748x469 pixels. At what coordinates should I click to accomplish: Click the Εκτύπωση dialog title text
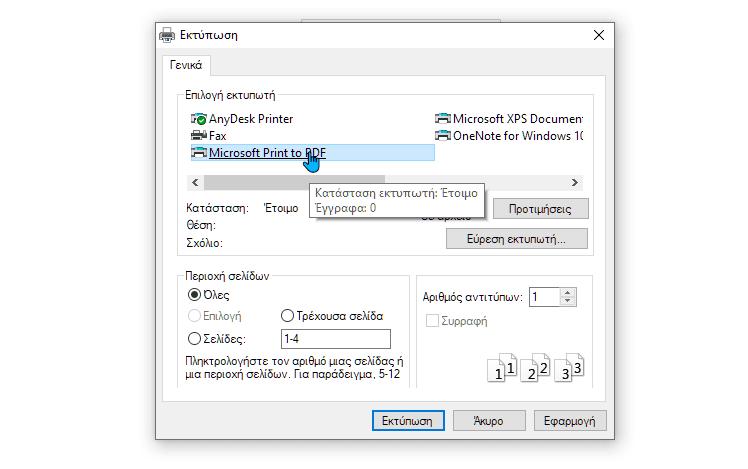click(208, 35)
